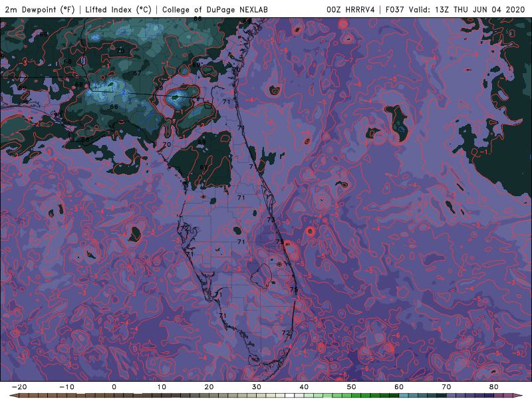Click the 40 label on the color scale
Viewport: 532px width, 399px height.
(304, 387)
